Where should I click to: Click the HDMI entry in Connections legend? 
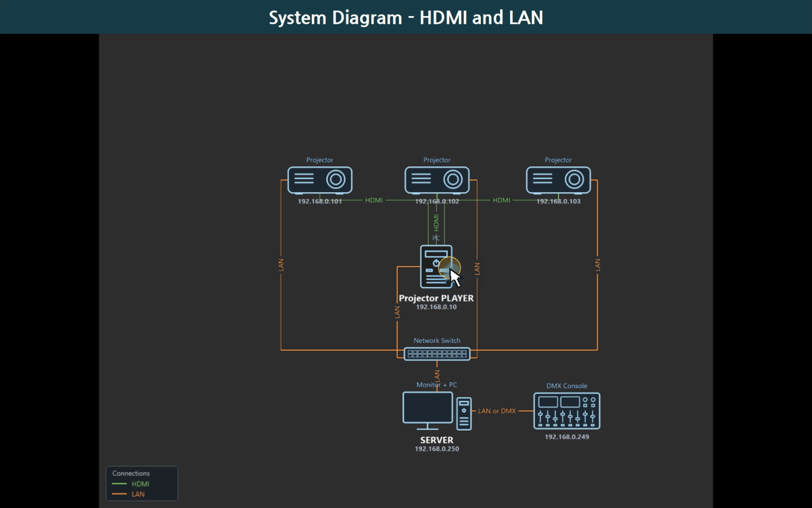tap(141, 484)
